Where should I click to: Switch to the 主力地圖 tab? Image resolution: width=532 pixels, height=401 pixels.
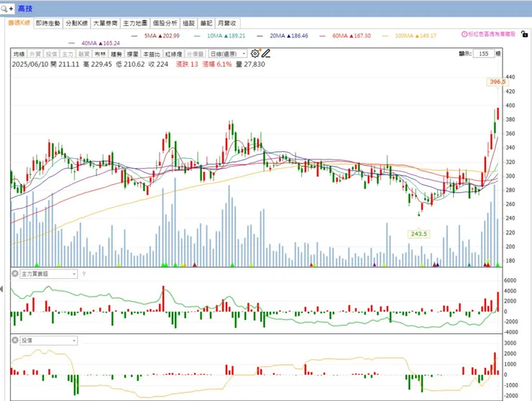click(135, 23)
